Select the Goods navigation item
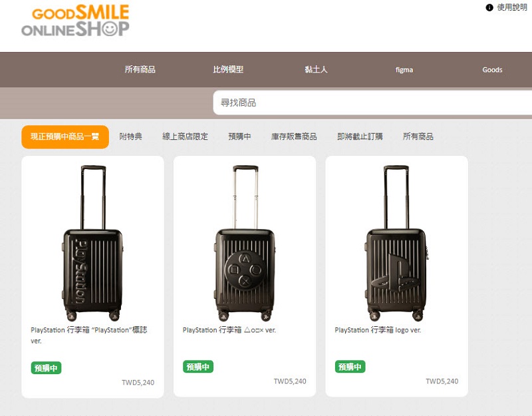 coord(492,70)
